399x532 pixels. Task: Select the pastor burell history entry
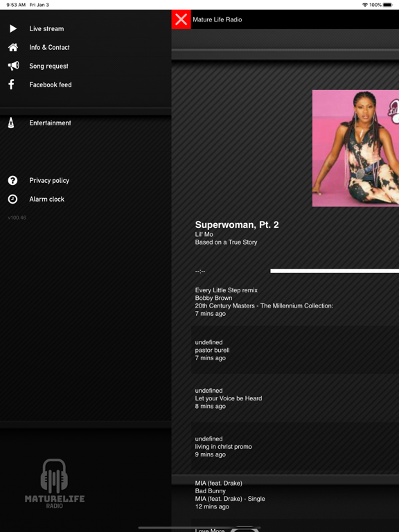coord(295,350)
